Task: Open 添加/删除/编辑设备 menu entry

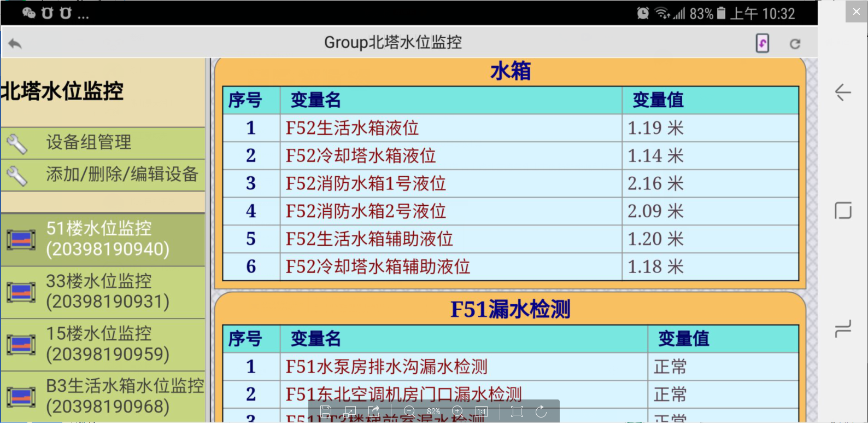Action: point(121,175)
